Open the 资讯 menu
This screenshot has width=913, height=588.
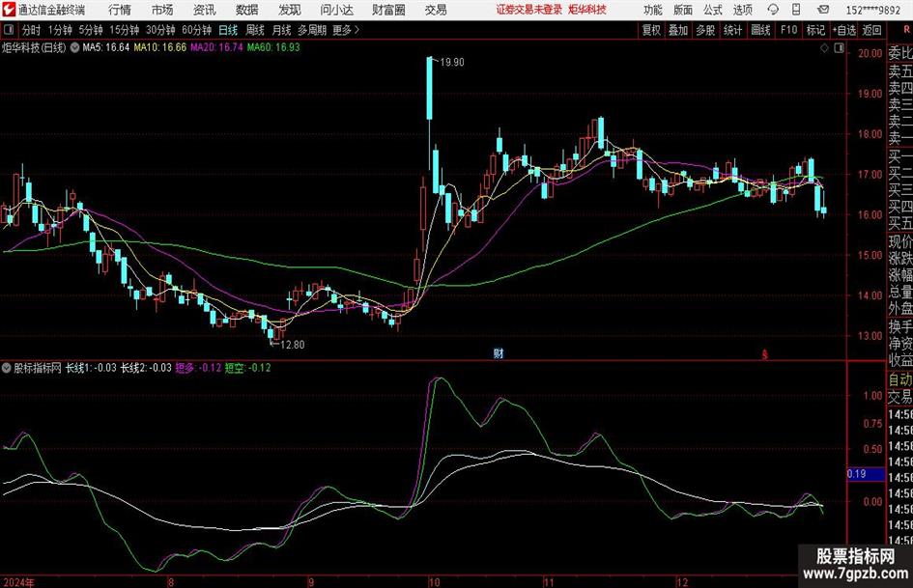click(x=205, y=10)
